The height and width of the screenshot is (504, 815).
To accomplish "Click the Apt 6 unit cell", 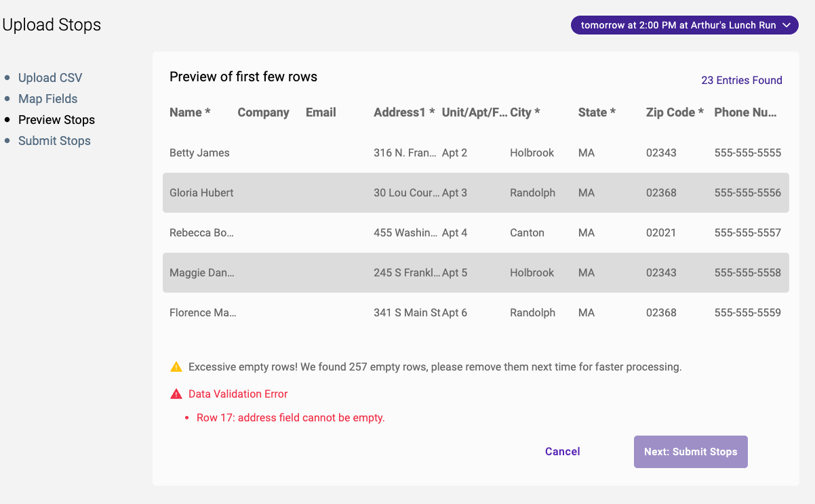I will tap(454, 313).
